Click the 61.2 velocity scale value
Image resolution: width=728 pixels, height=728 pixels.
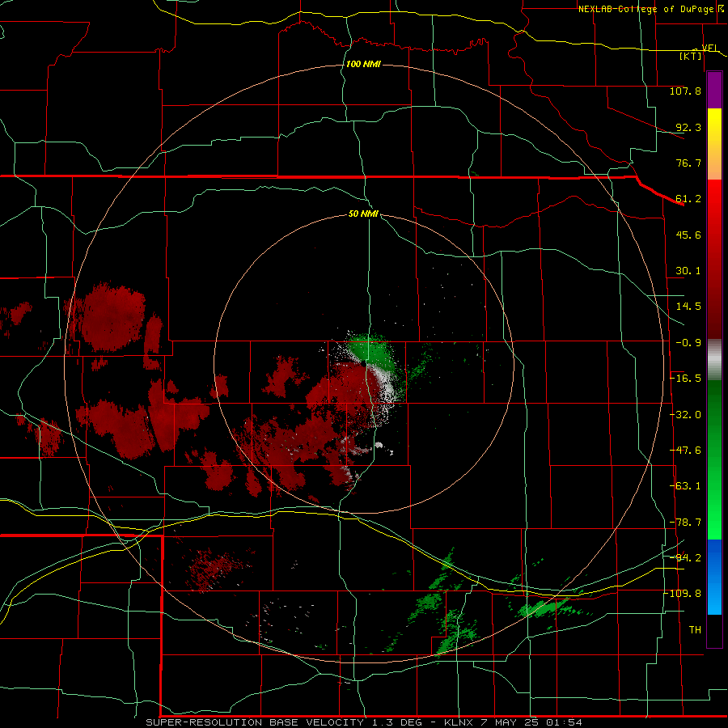[x=688, y=199]
